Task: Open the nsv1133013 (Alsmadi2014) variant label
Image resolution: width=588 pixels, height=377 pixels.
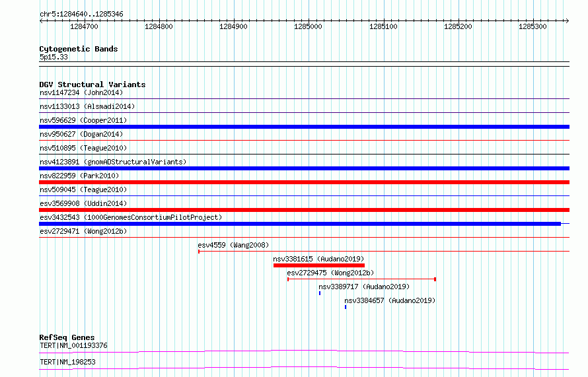Action: click(x=87, y=106)
